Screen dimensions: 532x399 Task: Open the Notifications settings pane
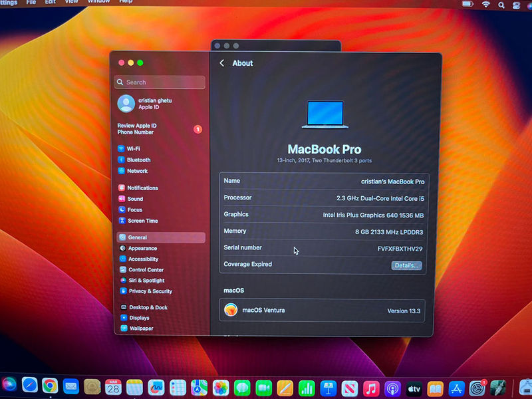(142, 188)
